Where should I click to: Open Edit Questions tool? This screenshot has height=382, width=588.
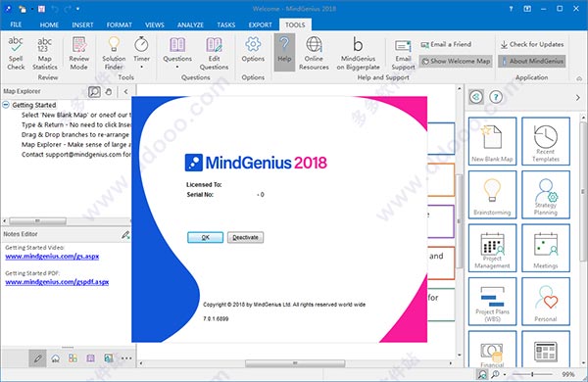coord(214,53)
